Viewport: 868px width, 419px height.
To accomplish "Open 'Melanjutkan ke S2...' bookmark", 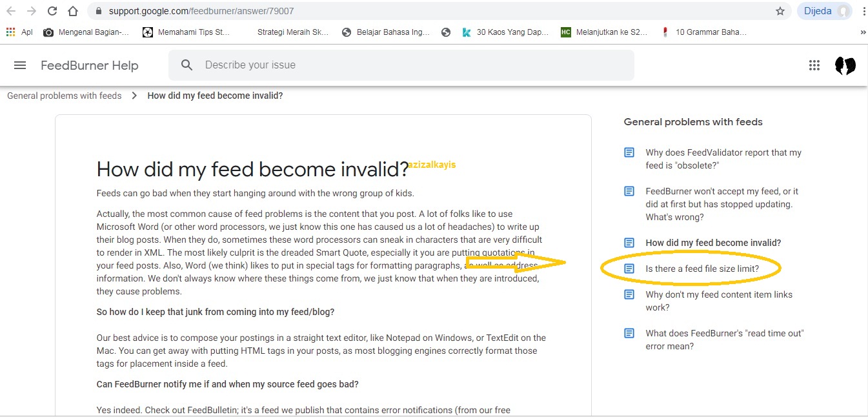I will pyautogui.click(x=604, y=32).
